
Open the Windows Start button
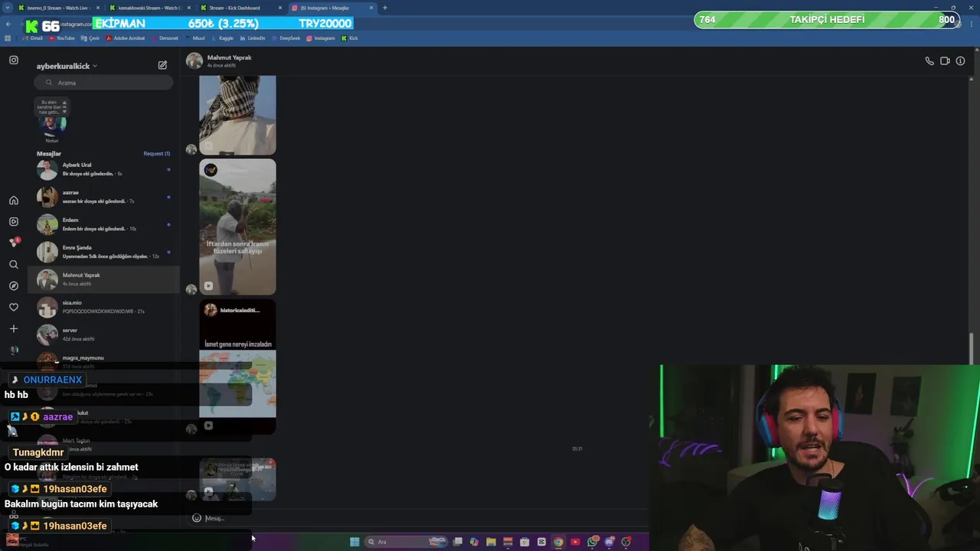click(x=354, y=542)
